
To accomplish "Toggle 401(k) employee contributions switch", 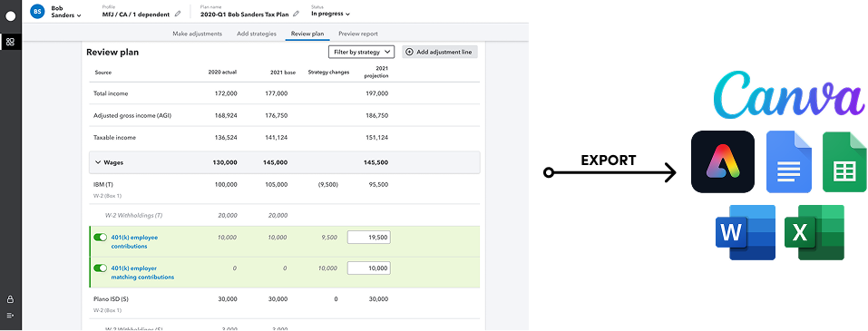I will (x=100, y=237).
